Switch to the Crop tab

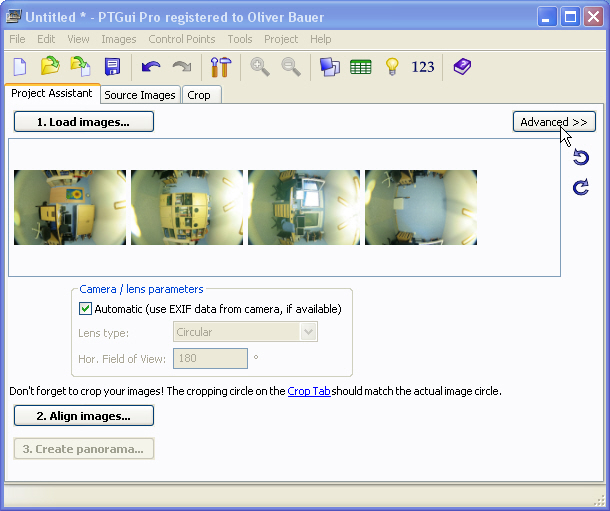199,95
